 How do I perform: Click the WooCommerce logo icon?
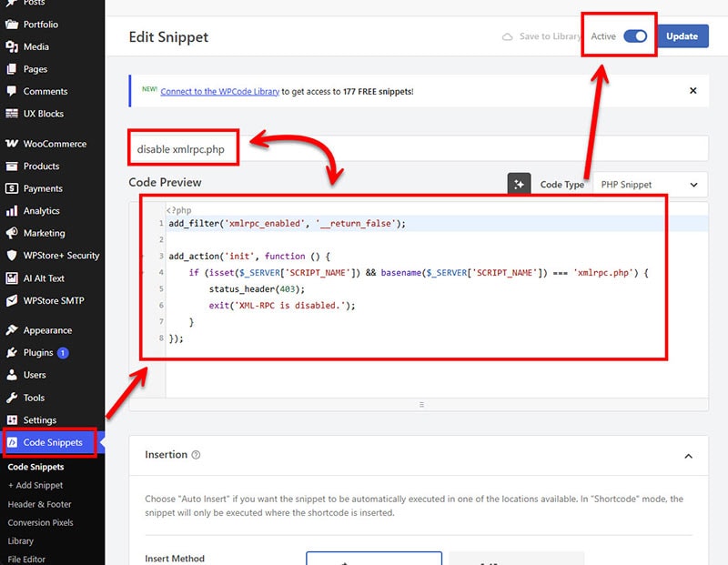12,144
